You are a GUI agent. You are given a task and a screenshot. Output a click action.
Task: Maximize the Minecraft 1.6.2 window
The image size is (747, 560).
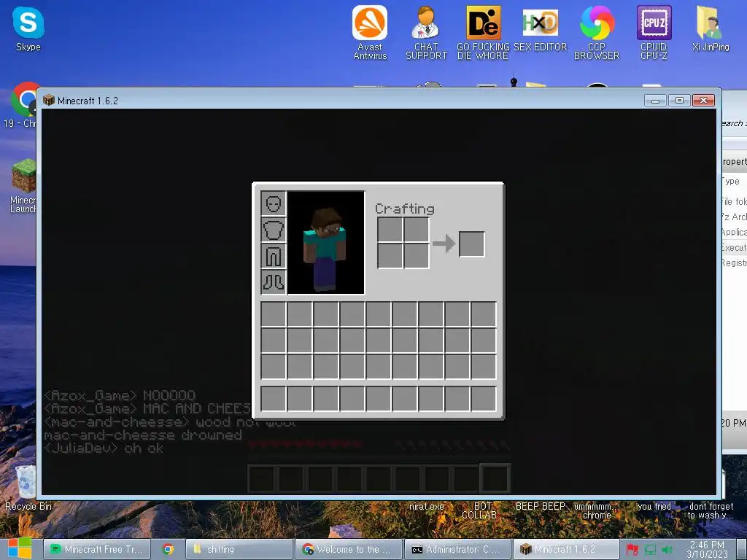(x=679, y=101)
